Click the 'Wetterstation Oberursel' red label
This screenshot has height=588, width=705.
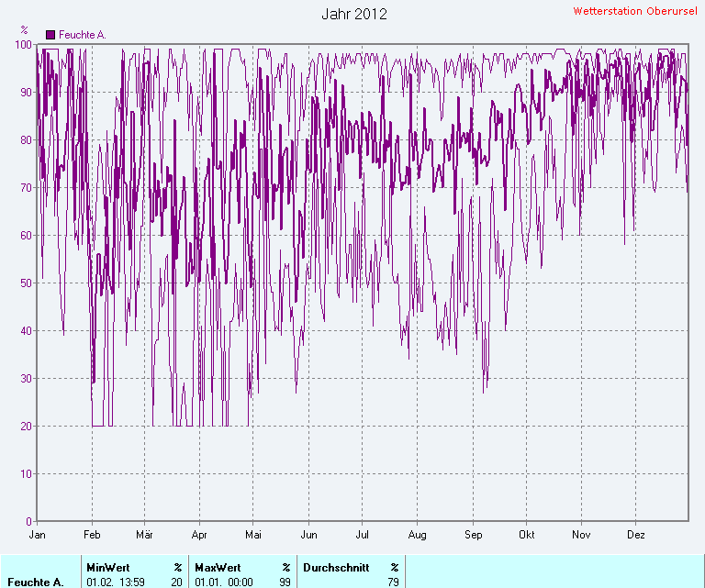point(635,11)
